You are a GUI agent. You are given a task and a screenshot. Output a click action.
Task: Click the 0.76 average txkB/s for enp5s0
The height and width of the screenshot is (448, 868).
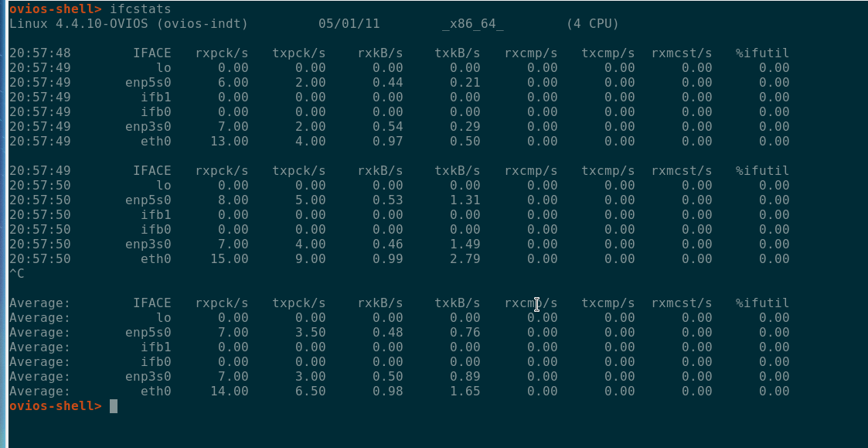click(x=465, y=333)
